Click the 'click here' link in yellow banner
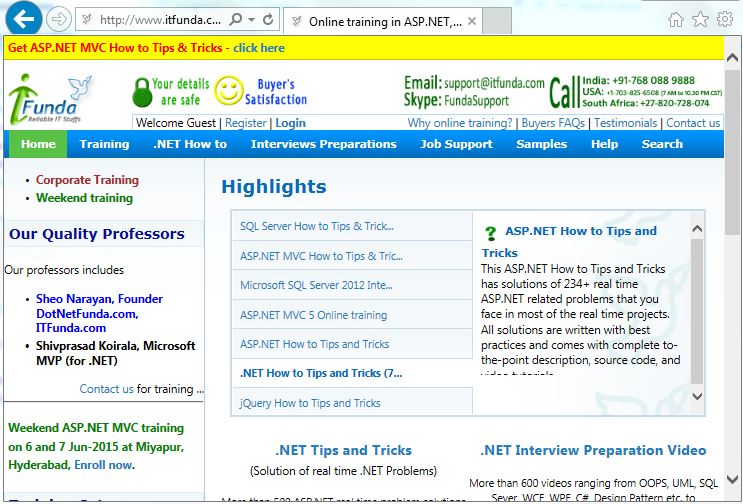743x504 pixels. (x=259, y=48)
